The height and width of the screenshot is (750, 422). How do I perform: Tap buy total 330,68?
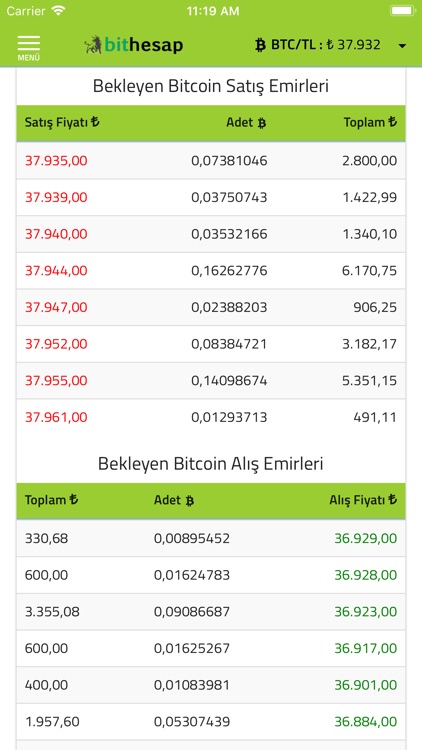click(46, 539)
